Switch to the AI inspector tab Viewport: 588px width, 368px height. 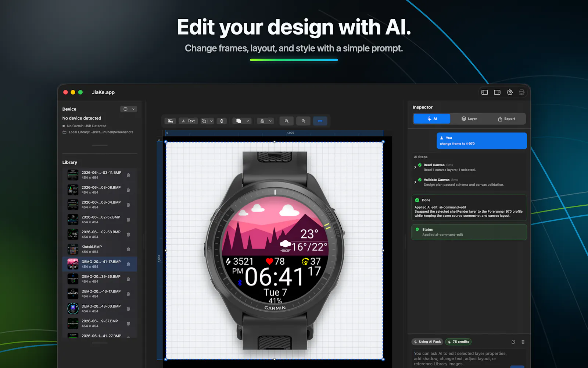(x=432, y=119)
